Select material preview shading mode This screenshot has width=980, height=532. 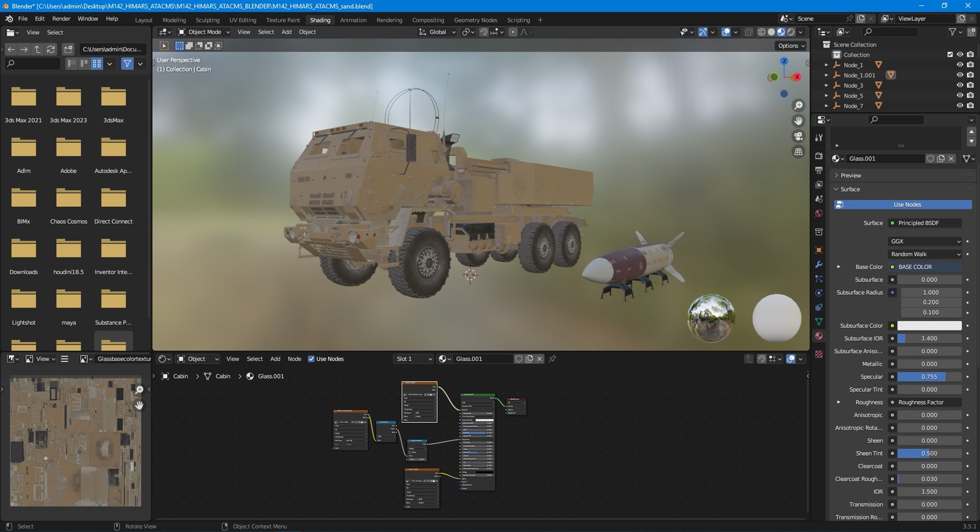[x=781, y=32]
